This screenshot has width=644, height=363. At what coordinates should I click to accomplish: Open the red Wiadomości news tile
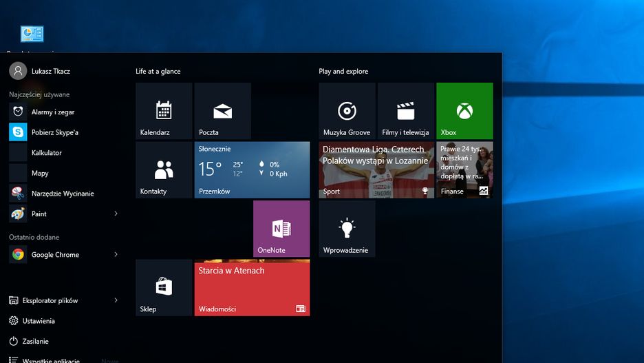coord(252,287)
